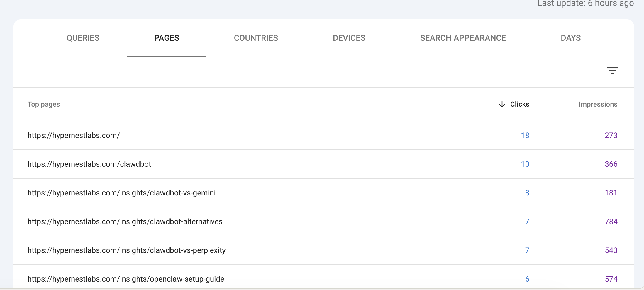Click the 366 impressions value for clawdbot
This screenshot has width=644, height=290.
(x=611, y=164)
